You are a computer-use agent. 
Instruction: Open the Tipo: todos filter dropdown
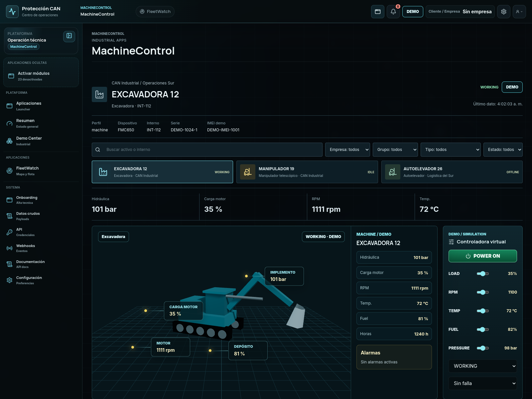(451, 150)
